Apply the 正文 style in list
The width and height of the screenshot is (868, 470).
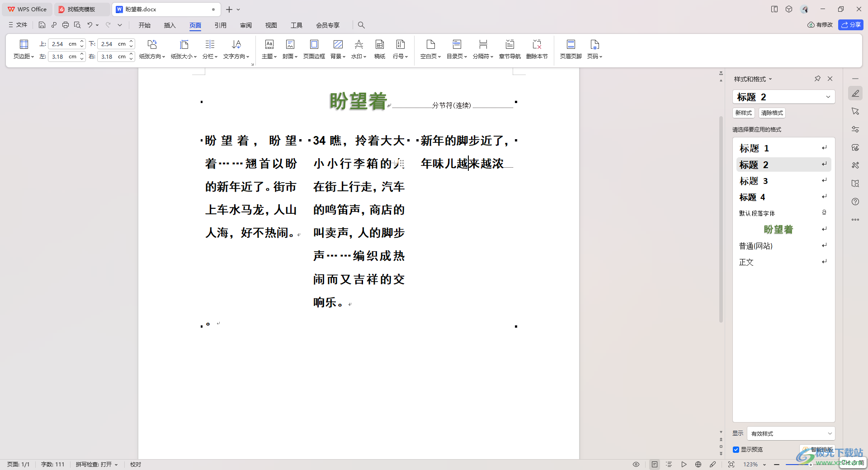coord(784,262)
